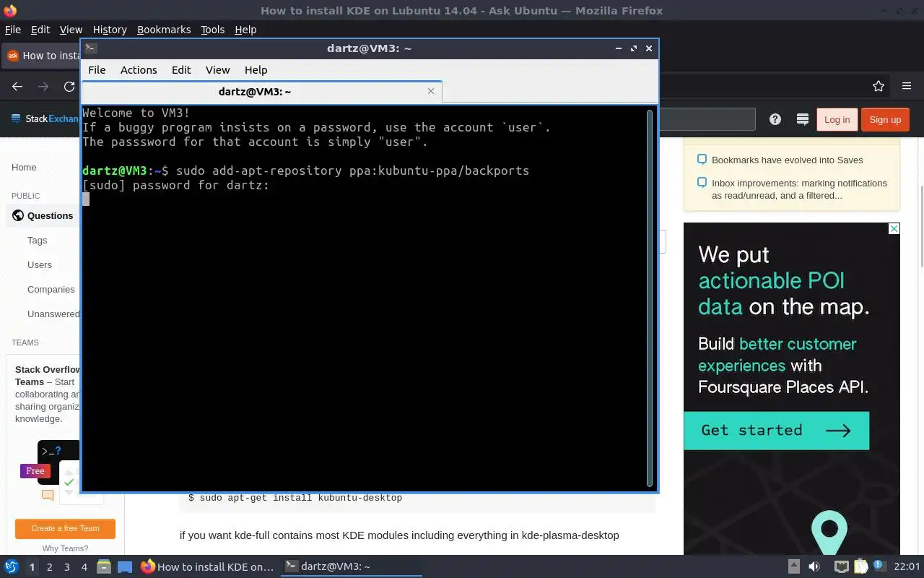This screenshot has height=578, width=924.
Task: Open the Tags sidebar link
Action: (37, 240)
